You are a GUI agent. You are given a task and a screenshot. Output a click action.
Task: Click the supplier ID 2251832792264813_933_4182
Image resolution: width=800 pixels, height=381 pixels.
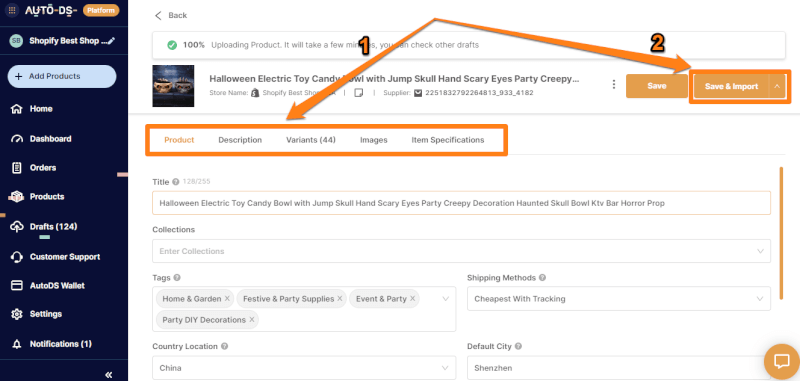coord(479,93)
